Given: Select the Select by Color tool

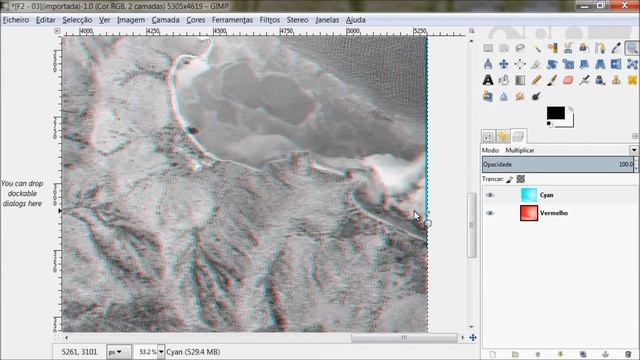Looking at the screenshot, I should click(x=552, y=48).
